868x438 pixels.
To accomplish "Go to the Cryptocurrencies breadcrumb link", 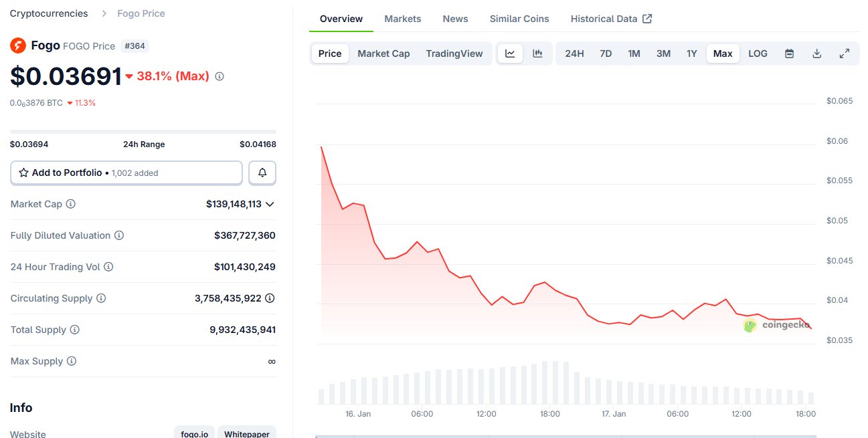I will coord(49,13).
